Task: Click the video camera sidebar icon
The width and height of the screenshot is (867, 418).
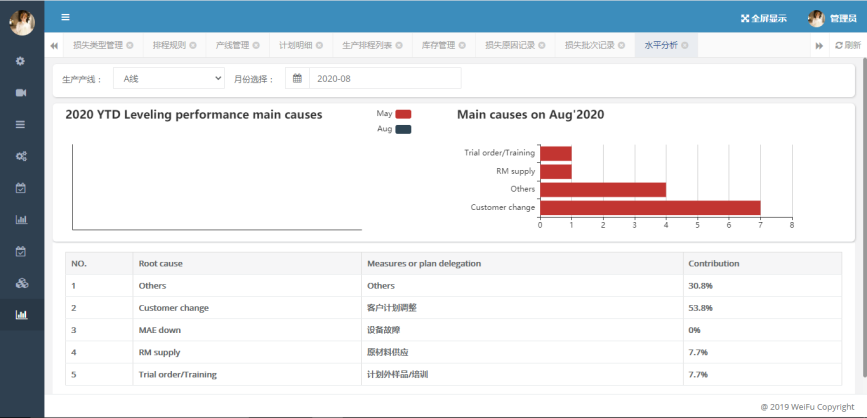Action: pos(21,93)
